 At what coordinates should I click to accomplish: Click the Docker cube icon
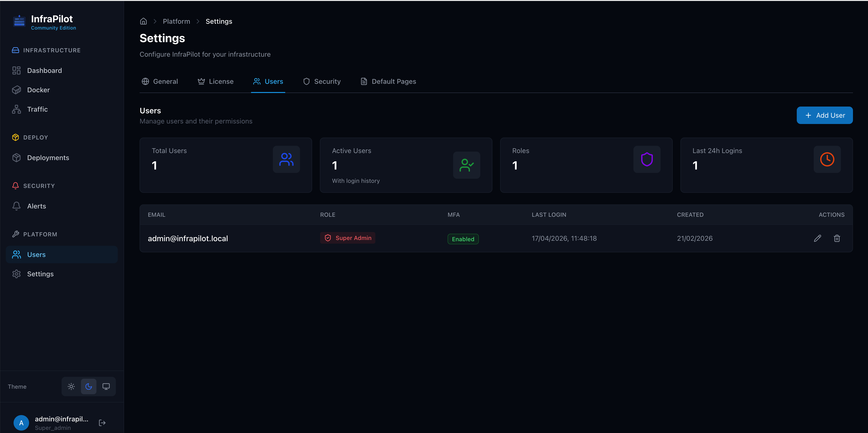(16, 90)
